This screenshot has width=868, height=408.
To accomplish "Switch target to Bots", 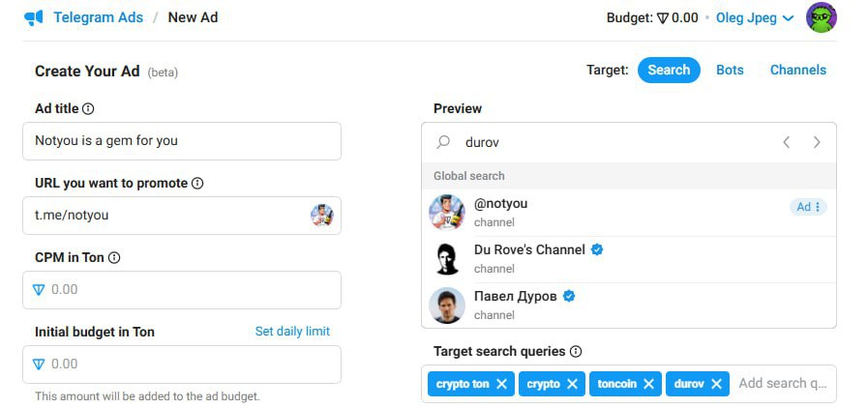I will [730, 71].
